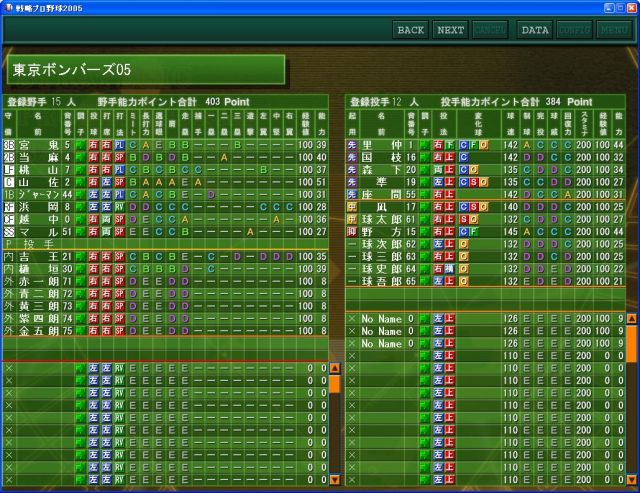Click the C position icon for 山佐
Screen dimensions: 640x493
(x=9, y=182)
